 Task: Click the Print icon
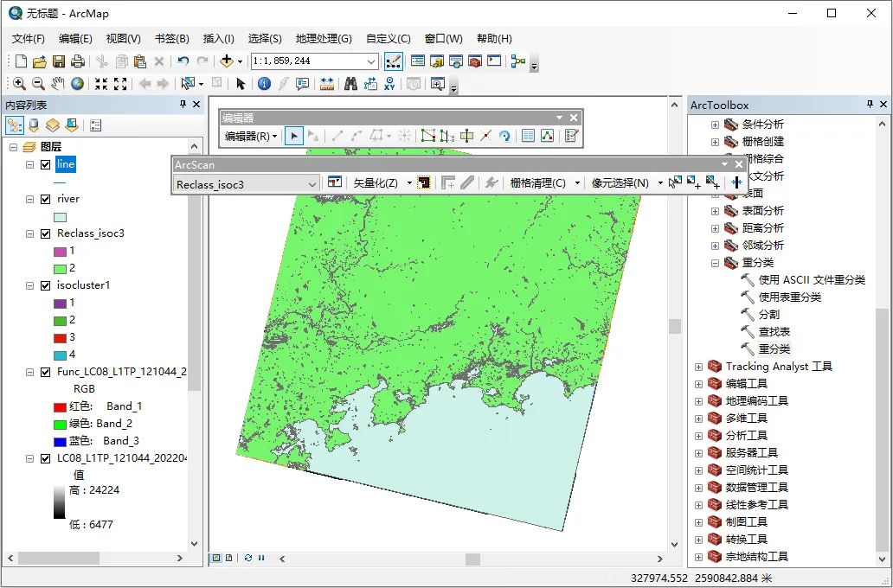click(78, 61)
